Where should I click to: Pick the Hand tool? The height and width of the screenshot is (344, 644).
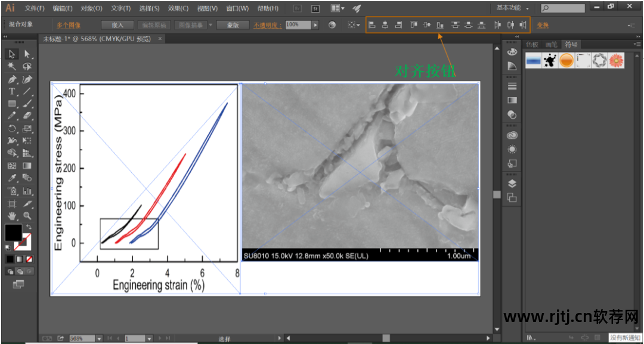pyautogui.click(x=12, y=215)
